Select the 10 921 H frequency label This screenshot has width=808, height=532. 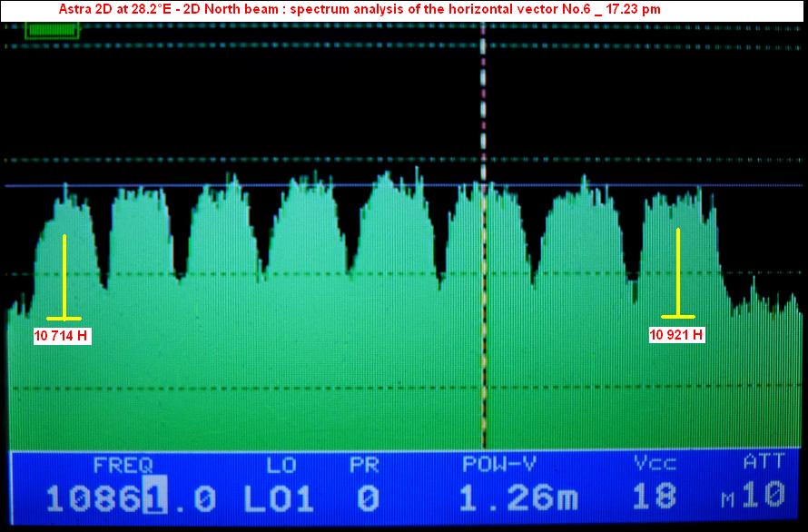coord(677,334)
